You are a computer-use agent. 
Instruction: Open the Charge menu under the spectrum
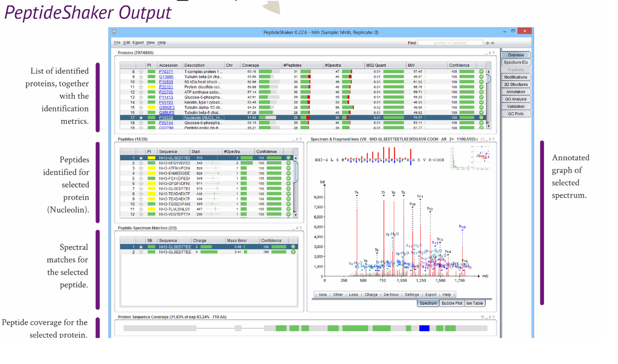pos(371,295)
